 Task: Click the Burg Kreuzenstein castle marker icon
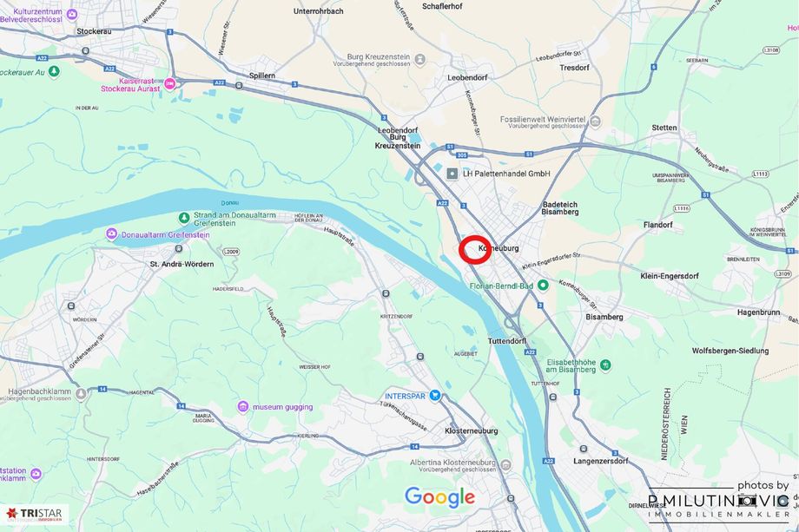coord(419,60)
